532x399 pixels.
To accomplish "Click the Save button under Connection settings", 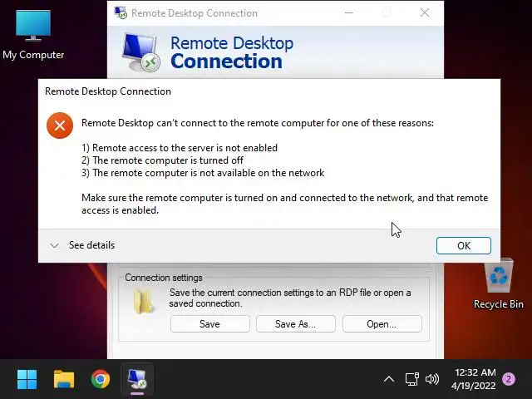I will click(x=209, y=324).
